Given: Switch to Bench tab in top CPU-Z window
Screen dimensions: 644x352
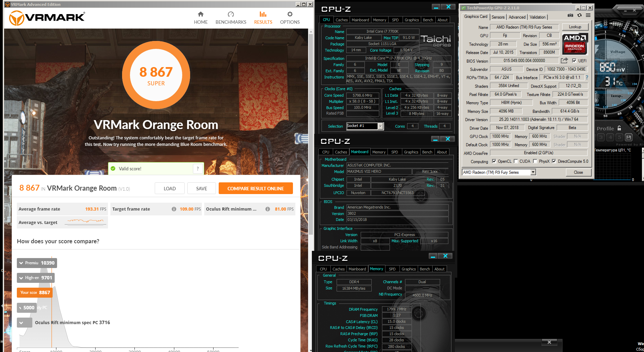Looking at the screenshot, I should tap(428, 20).
